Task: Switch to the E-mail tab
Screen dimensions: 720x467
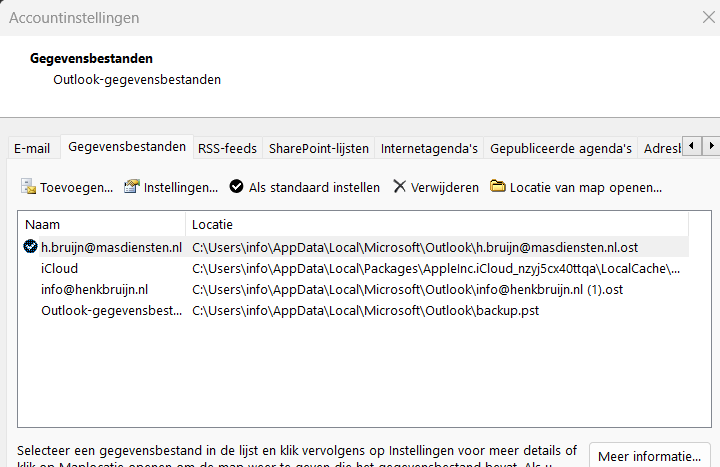Action: [x=32, y=148]
